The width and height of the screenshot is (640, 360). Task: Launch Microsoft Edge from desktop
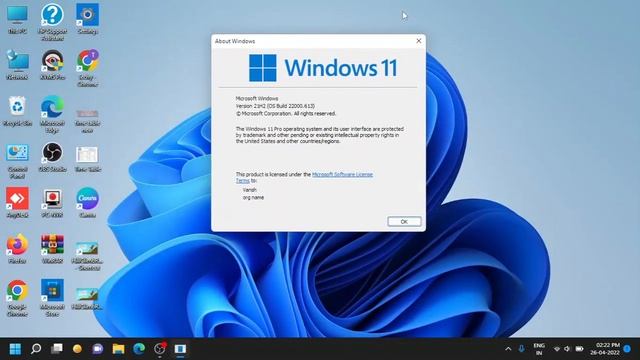click(x=52, y=114)
